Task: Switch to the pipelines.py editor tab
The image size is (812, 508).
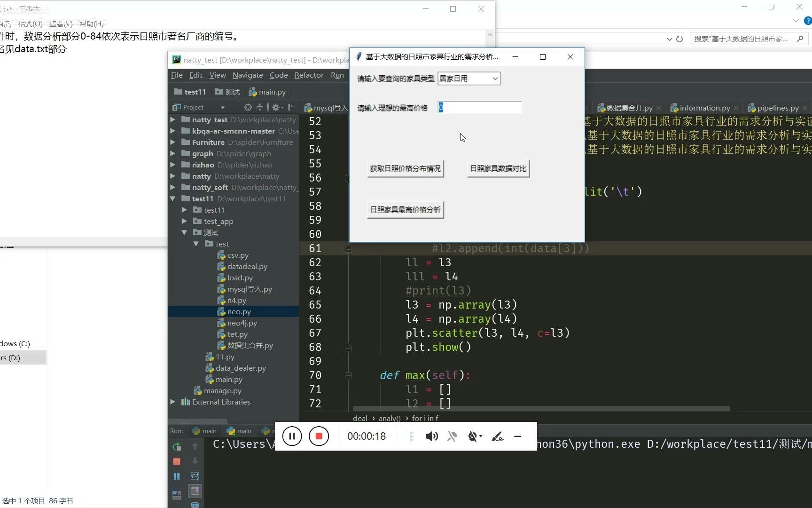Action: coord(777,107)
